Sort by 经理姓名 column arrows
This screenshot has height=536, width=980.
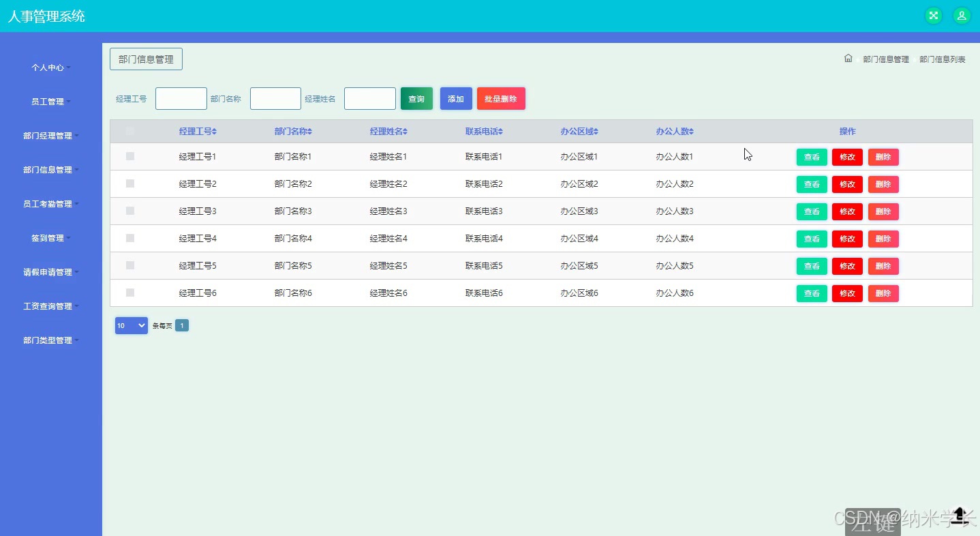[x=405, y=132]
